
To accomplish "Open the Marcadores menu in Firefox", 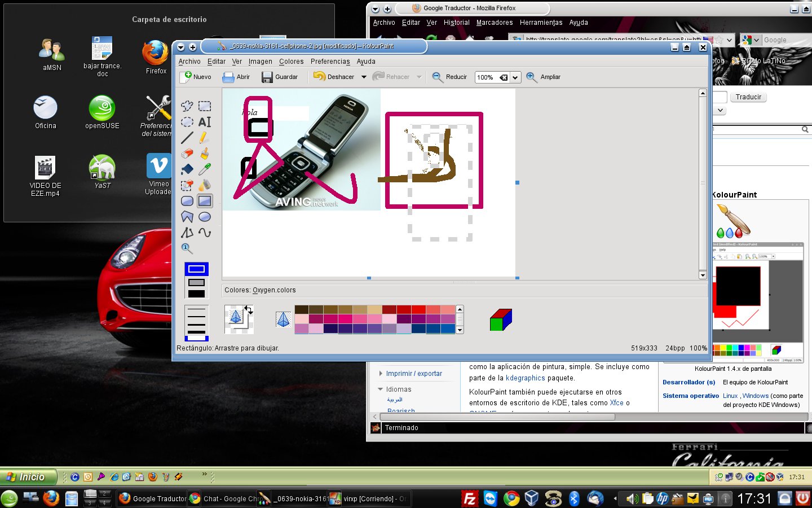I will [494, 23].
